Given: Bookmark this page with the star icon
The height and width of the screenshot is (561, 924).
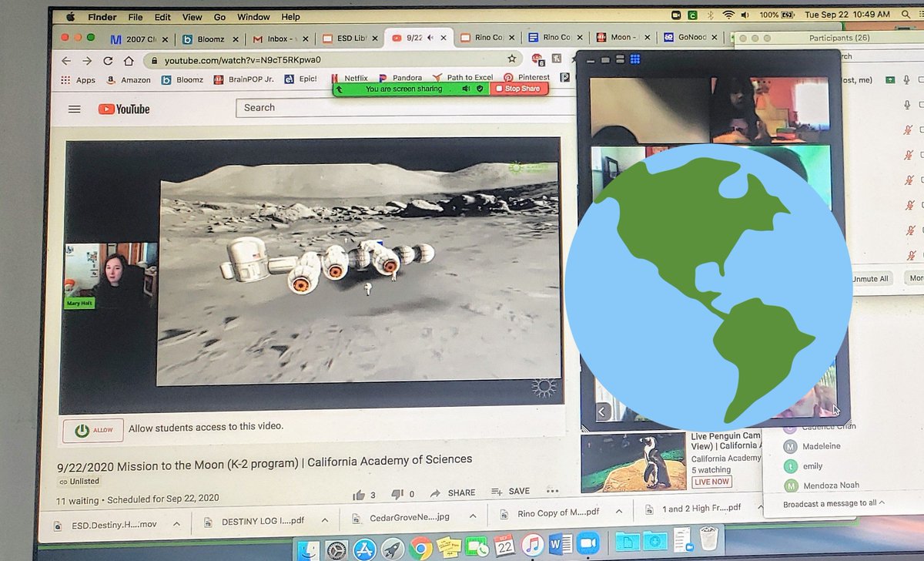Looking at the screenshot, I should click(x=511, y=59).
